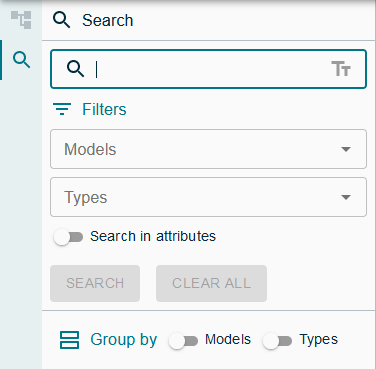Toggle match case icon in search field
376x369 pixels.
click(x=341, y=69)
